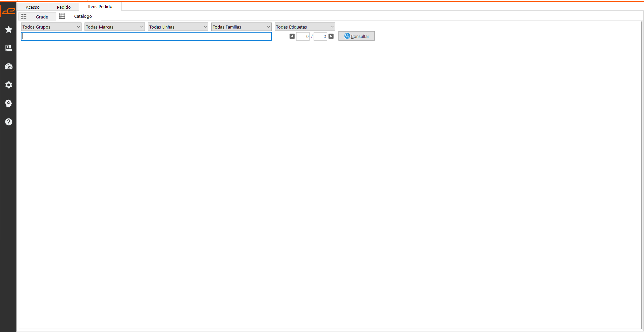
Task: Click the head with lightbulb icon
Action: (9, 103)
